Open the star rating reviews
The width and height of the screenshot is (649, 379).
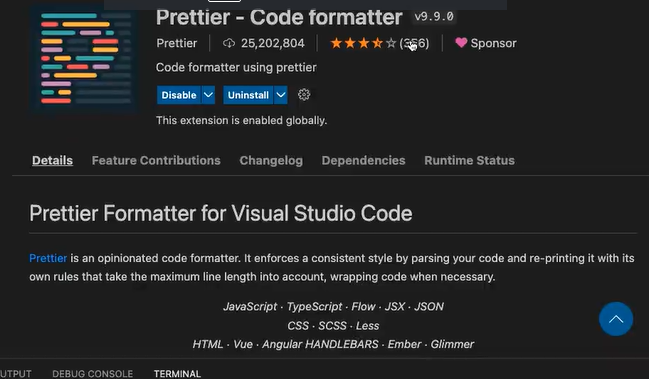point(380,43)
